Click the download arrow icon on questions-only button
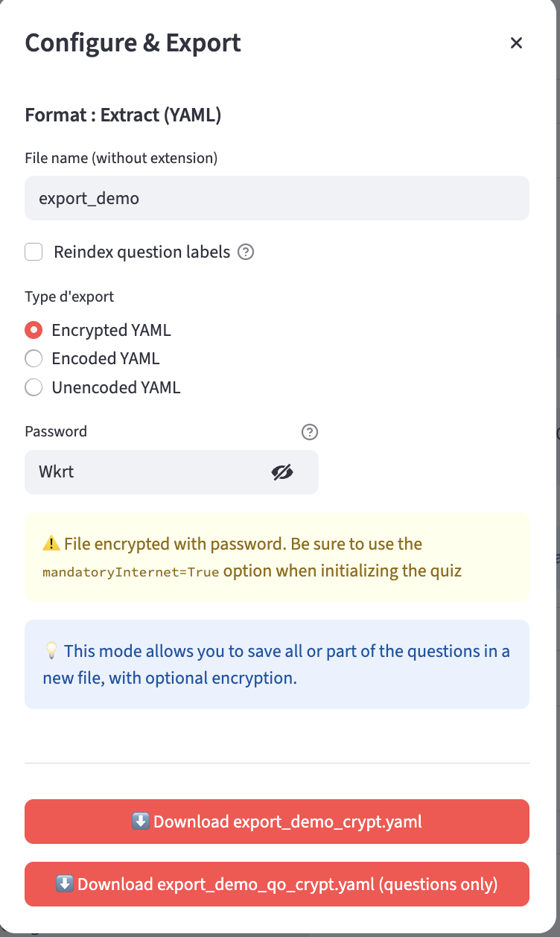Viewport: 560px width, 937px height. (x=65, y=884)
